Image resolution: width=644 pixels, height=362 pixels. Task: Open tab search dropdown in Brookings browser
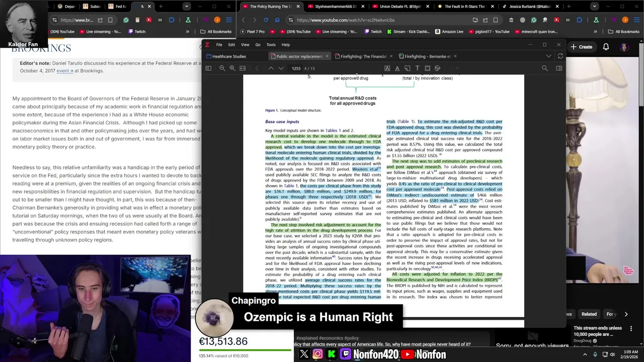click(187, 7)
